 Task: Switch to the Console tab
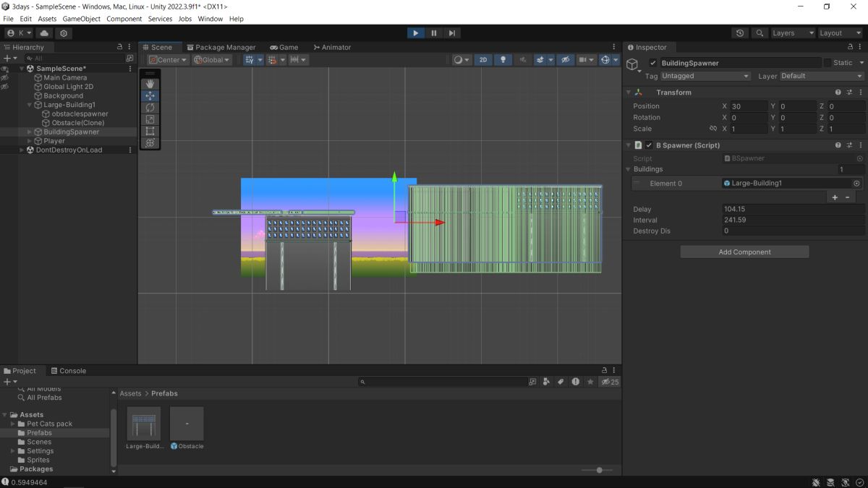(x=68, y=371)
